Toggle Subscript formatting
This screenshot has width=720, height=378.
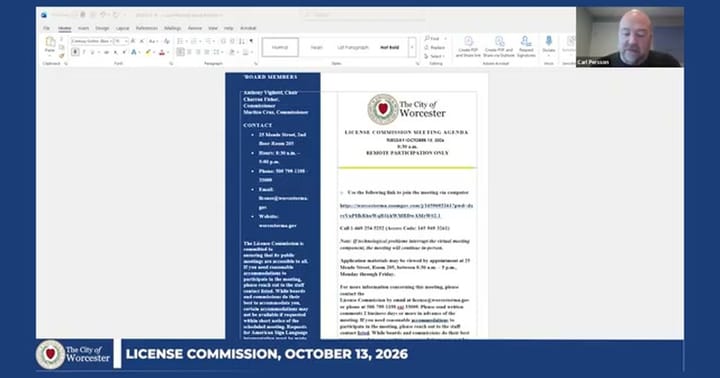pos(116,52)
